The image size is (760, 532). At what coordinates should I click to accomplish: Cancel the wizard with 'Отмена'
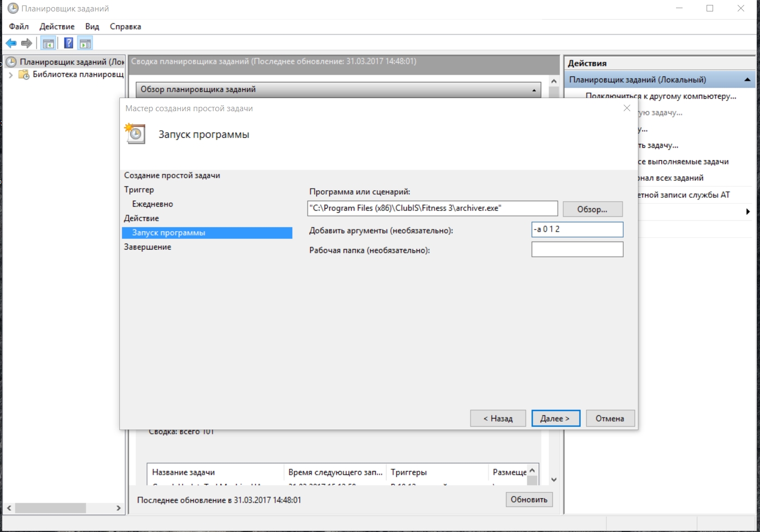[x=610, y=418]
